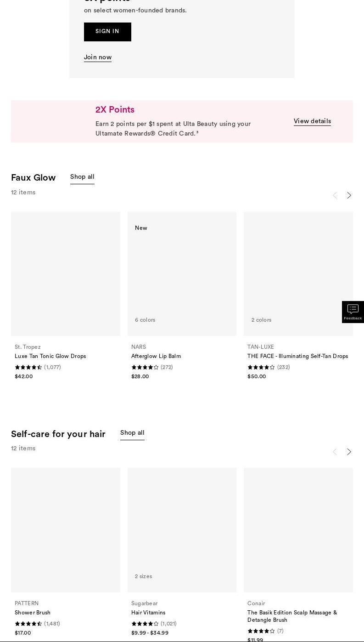Open the Feedback chat icon

353,312
